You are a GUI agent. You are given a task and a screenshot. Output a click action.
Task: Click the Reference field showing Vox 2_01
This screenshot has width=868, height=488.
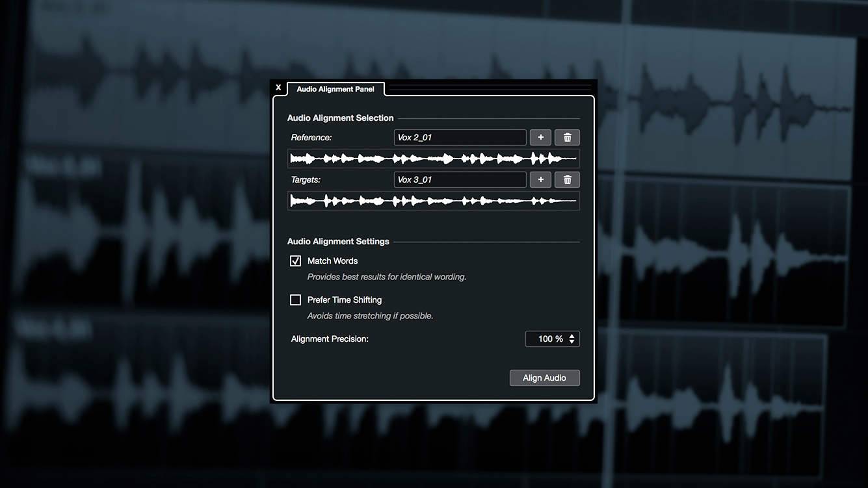pos(460,137)
